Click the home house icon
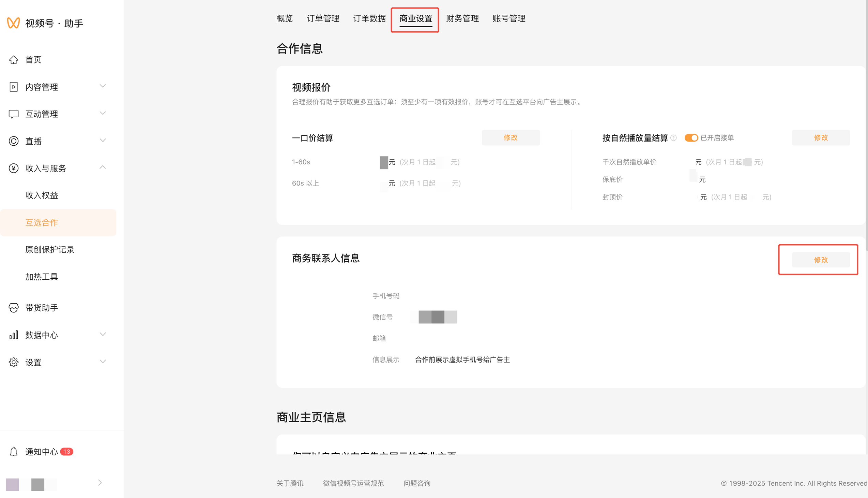Viewport: 868px width, 498px height. [x=14, y=59]
